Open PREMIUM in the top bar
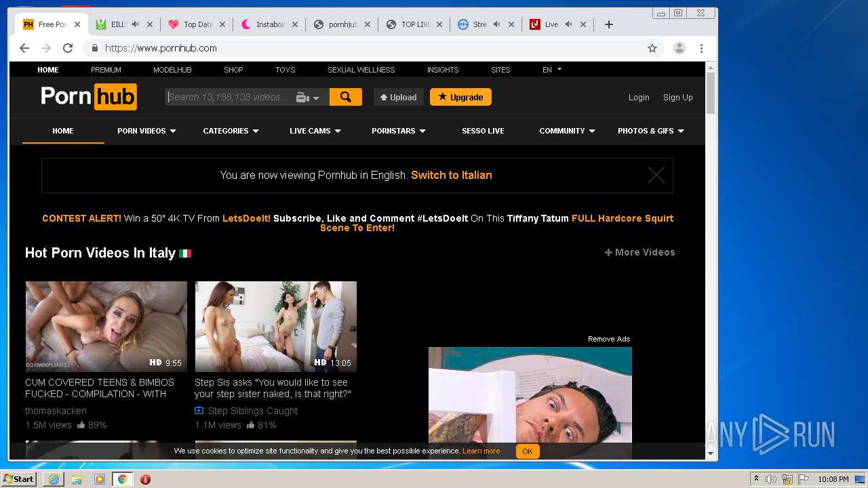Viewport: 868px width, 488px height. click(x=106, y=70)
